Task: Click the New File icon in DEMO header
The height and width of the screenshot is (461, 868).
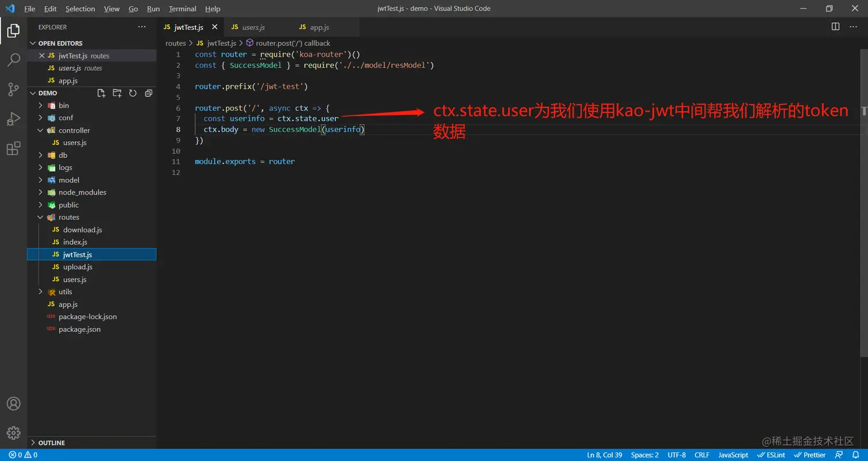Action: tap(102, 93)
